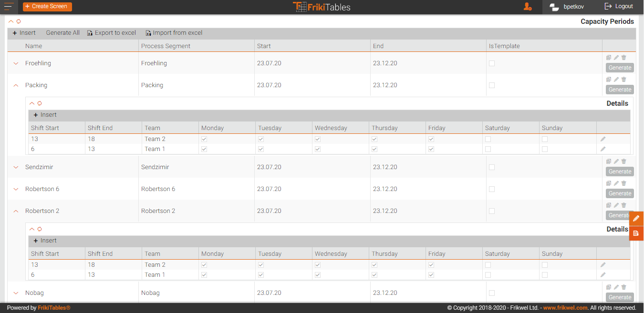Delete the Froehling capacity period
The width and height of the screenshot is (644, 313).
tap(623, 58)
